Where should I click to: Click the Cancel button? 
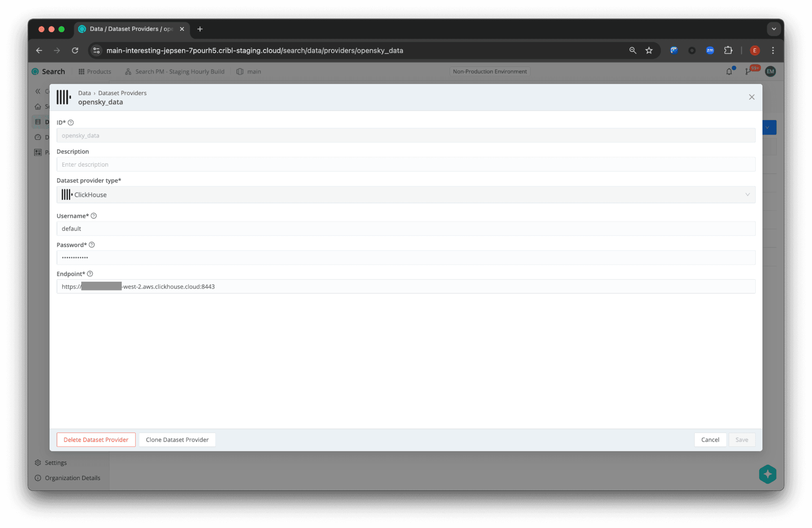pyautogui.click(x=710, y=440)
